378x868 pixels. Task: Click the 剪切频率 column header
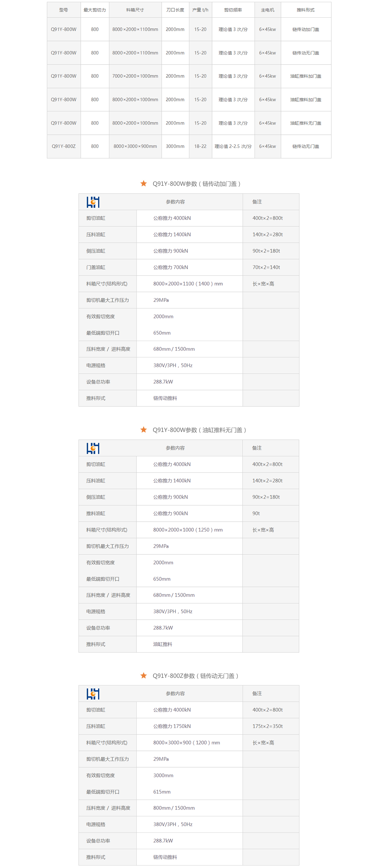(x=233, y=10)
